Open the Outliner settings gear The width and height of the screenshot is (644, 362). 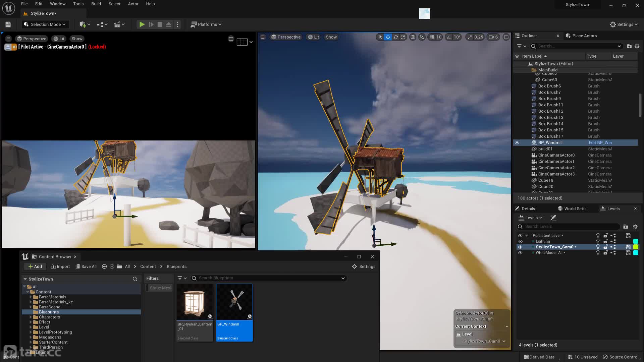pyautogui.click(x=637, y=46)
